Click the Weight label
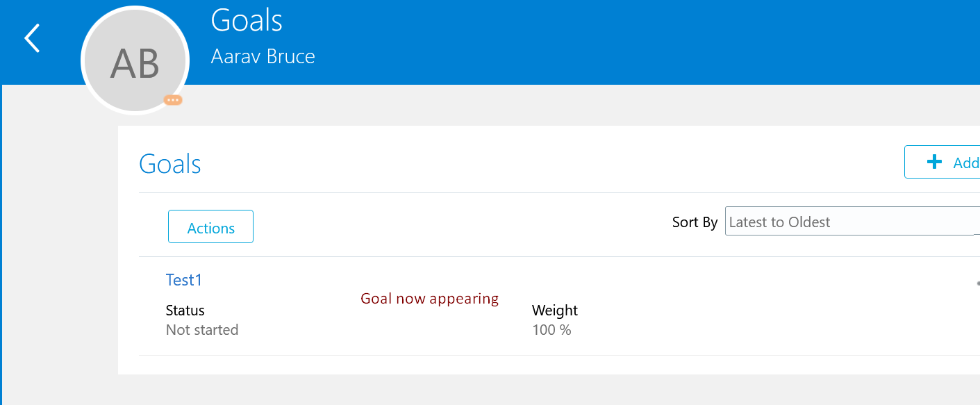Screen dimensions: 980x405 pos(555,311)
